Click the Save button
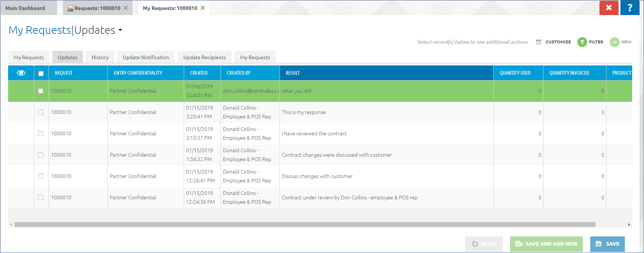The width and height of the screenshot is (644, 253). click(x=607, y=244)
